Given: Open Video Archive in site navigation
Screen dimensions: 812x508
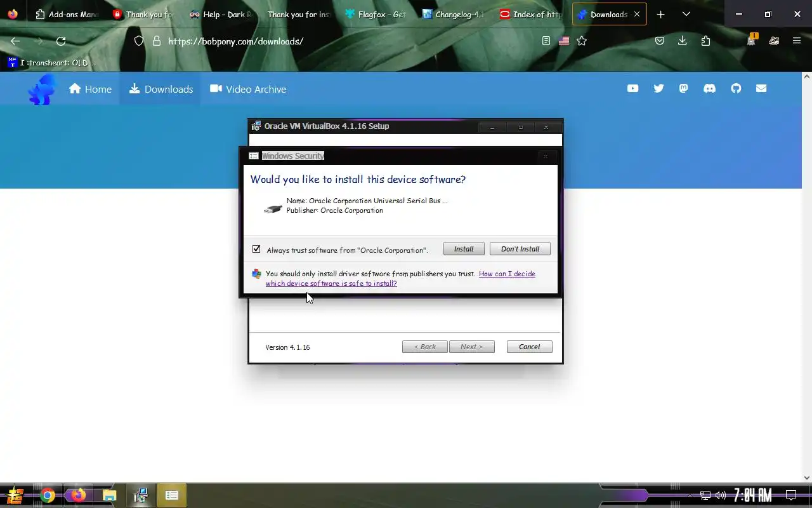Looking at the screenshot, I should pyautogui.click(x=248, y=89).
